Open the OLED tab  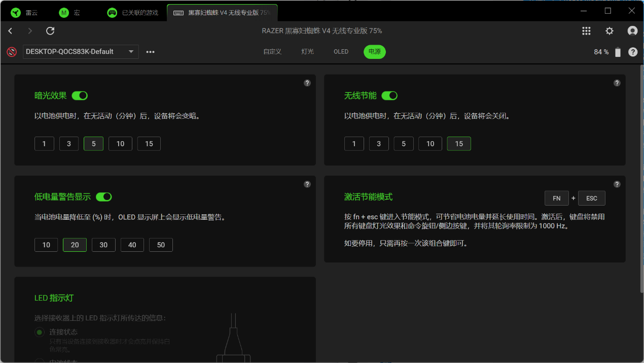coord(341,52)
